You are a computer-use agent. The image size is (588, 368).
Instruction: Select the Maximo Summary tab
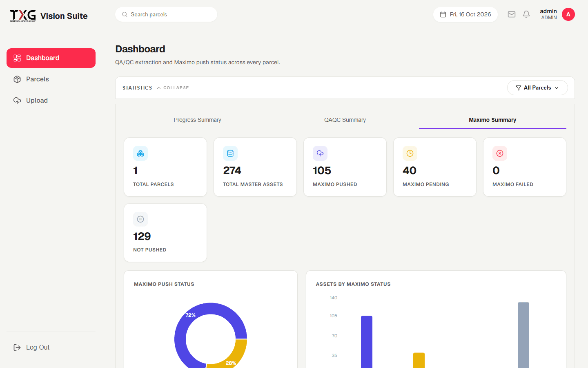coord(492,120)
